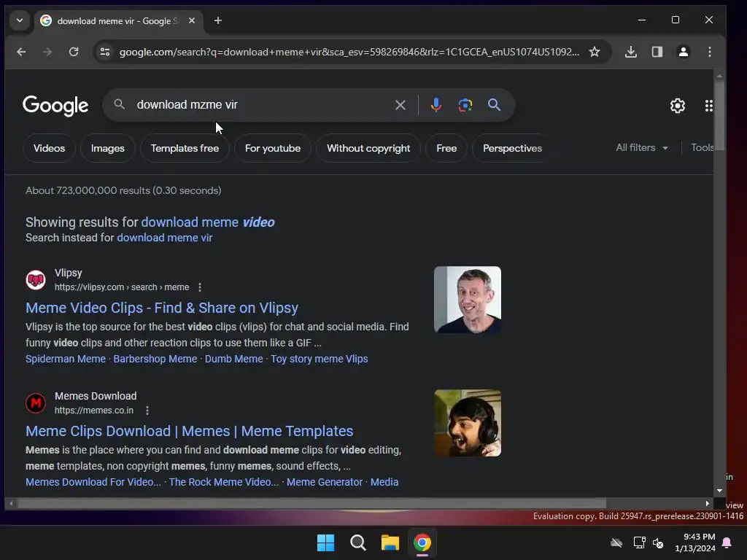Open 'The Rock Meme Video...' sitelink

(x=224, y=482)
